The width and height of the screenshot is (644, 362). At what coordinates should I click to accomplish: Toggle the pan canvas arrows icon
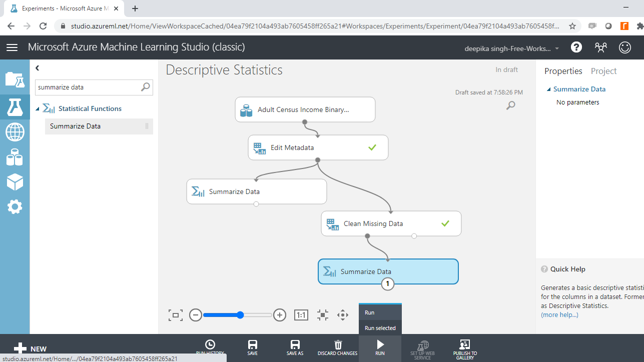click(x=343, y=315)
